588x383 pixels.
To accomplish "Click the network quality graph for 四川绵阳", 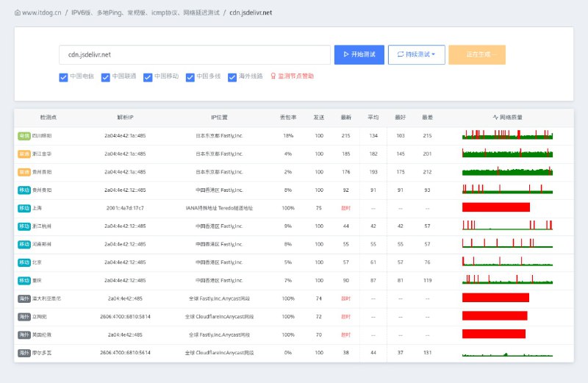I will point(507,135).
